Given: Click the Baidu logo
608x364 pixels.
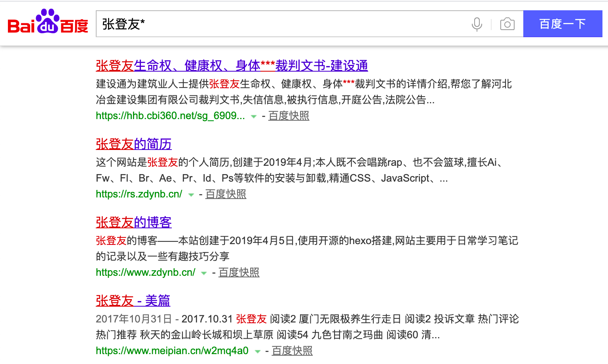Looking at the screenshot, I should click(48, 22).
